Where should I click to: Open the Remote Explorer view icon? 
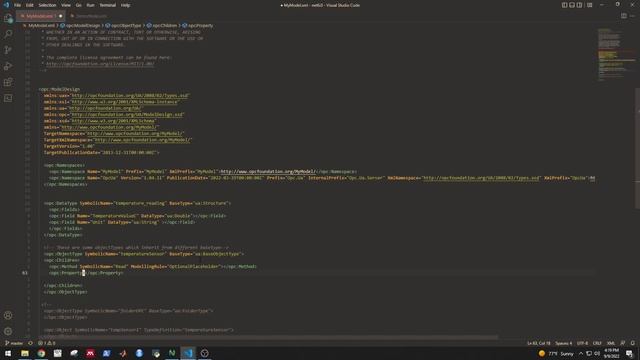[8, 98]
